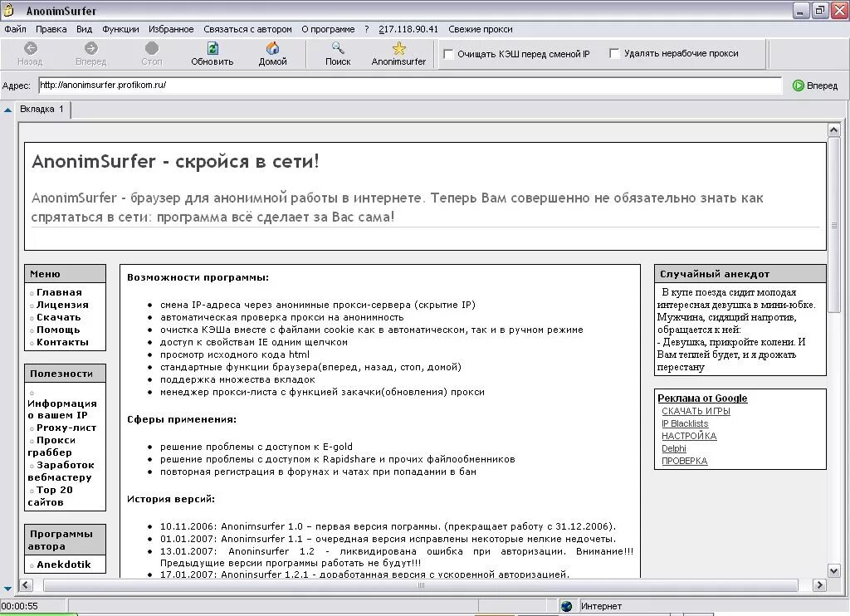
Task: Click the Возможности программы heading
Action: coord(198,277)
